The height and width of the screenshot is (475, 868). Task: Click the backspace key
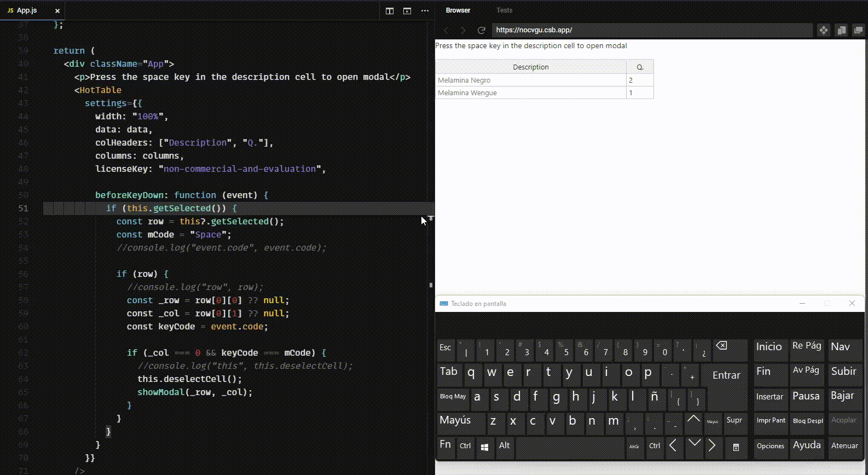pyautogui.click(x=731, y=349)
